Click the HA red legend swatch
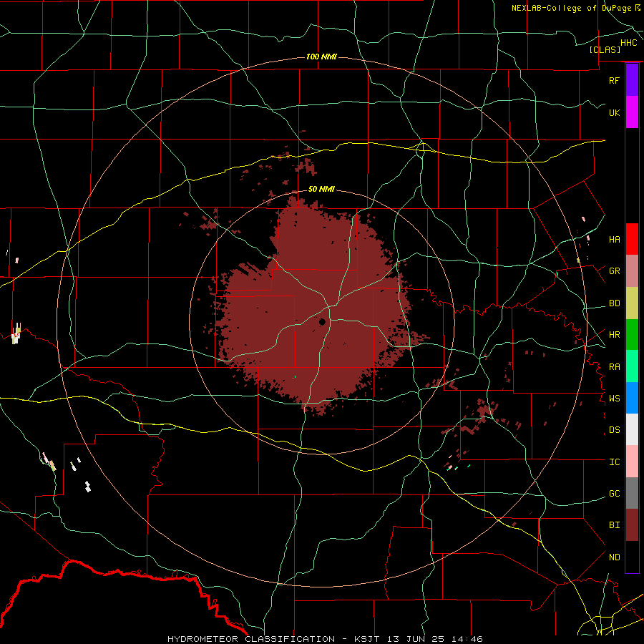The height and width of the screenshot is (644, 644). tap(632, 239)
